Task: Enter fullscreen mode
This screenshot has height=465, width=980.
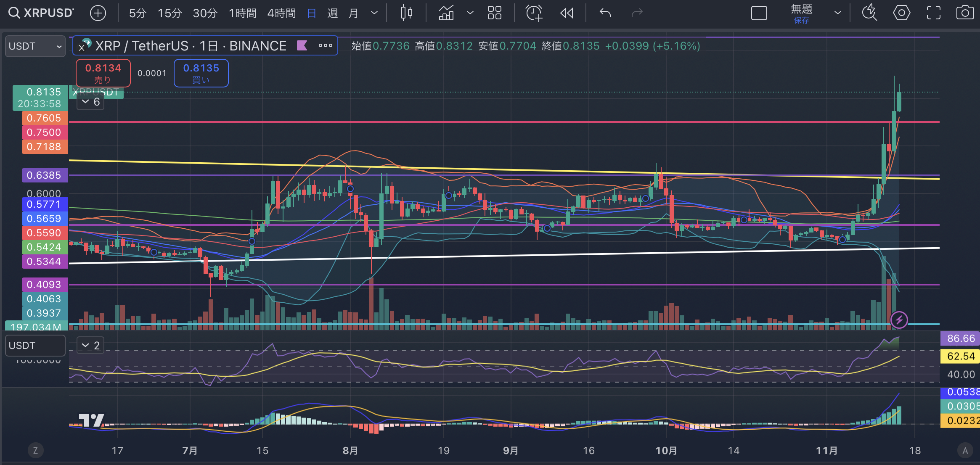Action: point(934,13)
